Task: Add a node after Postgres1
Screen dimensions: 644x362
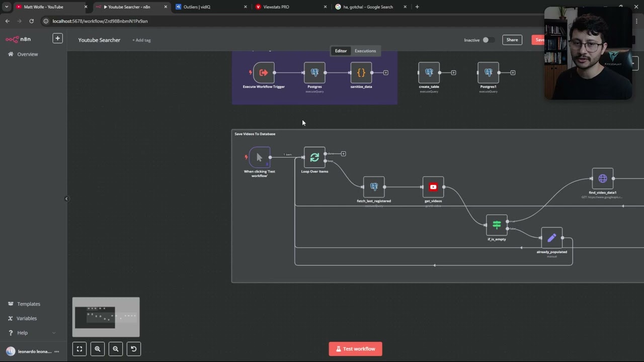Action: [513, 72]
